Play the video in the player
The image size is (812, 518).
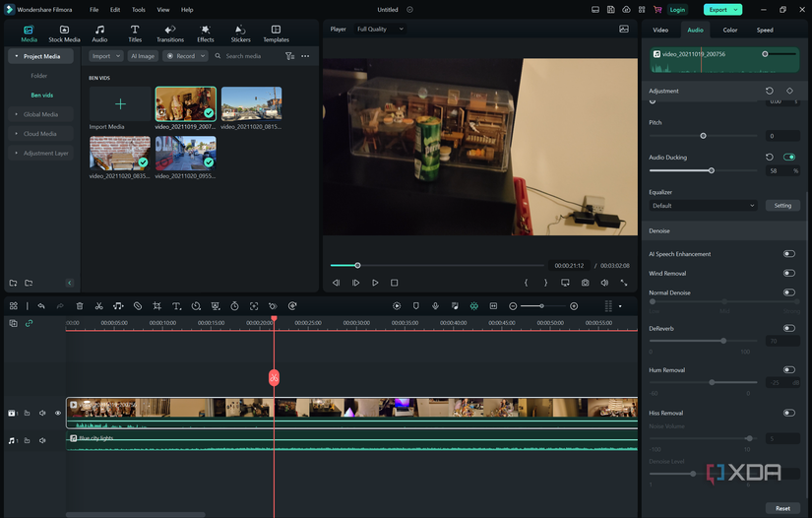pos(375,283)
